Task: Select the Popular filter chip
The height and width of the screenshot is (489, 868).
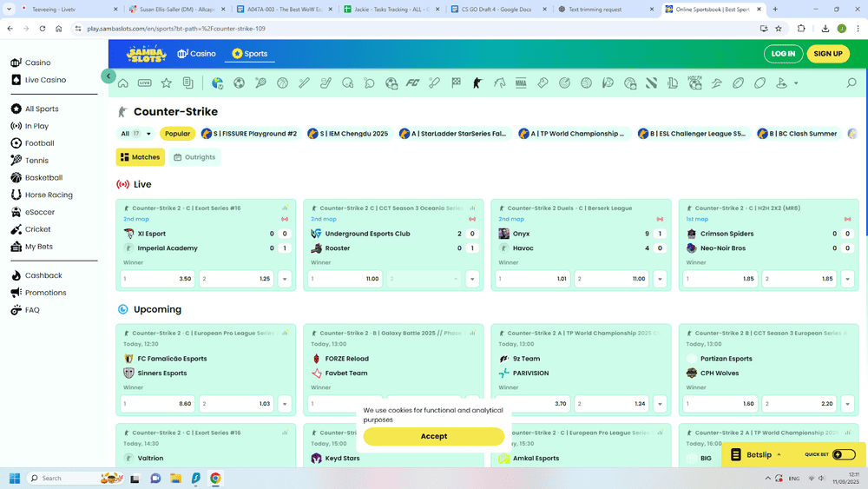Action: coord(177,134)
